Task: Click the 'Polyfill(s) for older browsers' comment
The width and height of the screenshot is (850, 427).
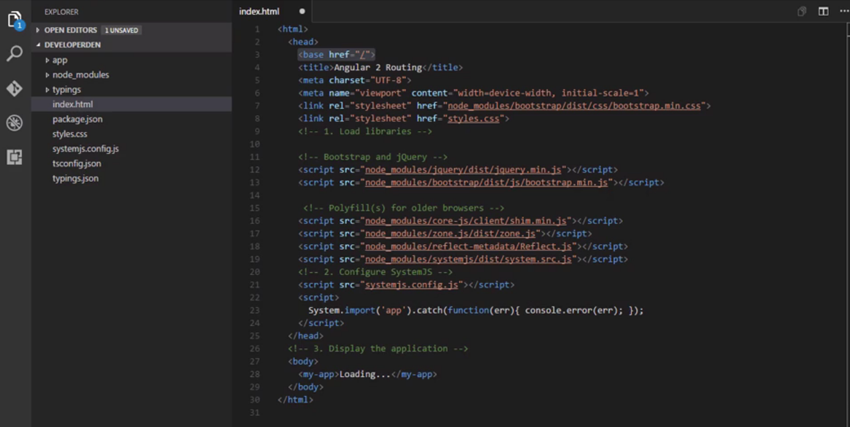Action: [403, 208]
